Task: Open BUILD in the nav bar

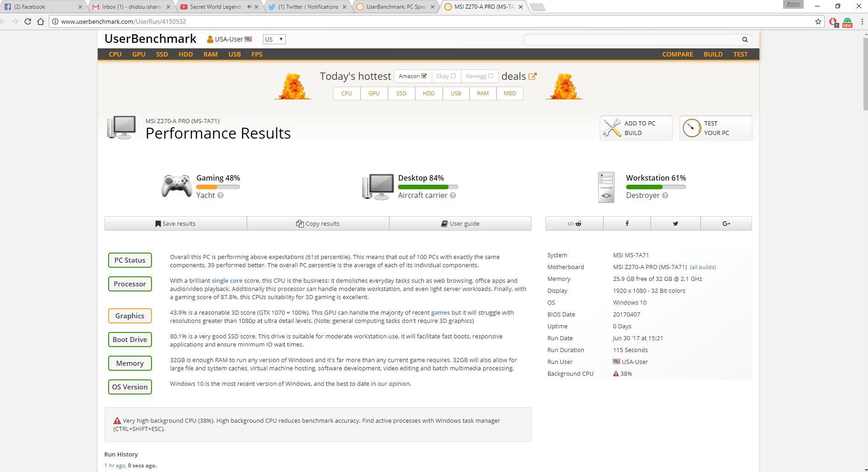Action: coord(713,54)
